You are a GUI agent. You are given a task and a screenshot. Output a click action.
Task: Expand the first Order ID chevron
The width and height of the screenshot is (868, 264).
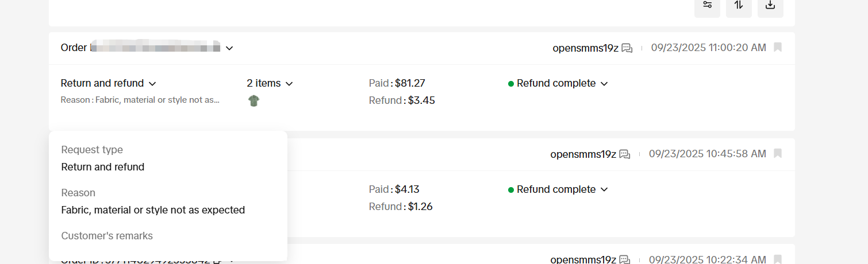[229, 48]
